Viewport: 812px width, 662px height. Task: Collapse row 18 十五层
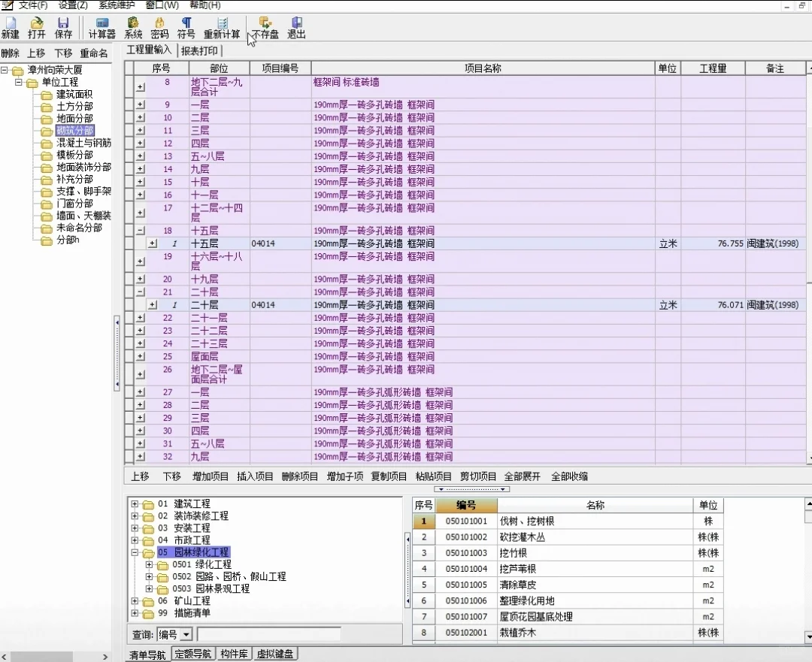[x=141, y=231]
